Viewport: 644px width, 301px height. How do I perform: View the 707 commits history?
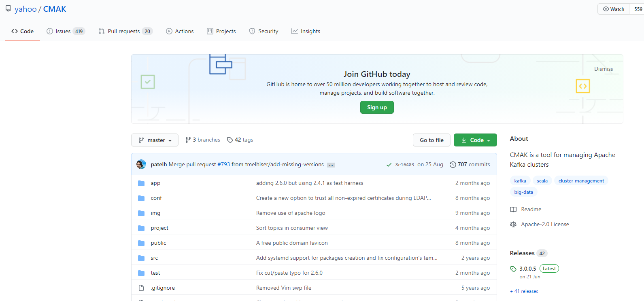[x=470, y=165]
